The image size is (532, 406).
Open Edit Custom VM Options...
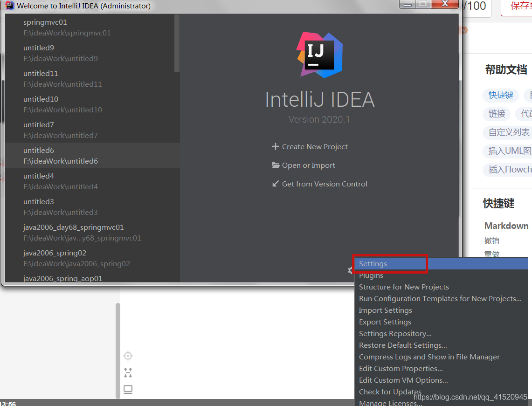coord(441,380)
